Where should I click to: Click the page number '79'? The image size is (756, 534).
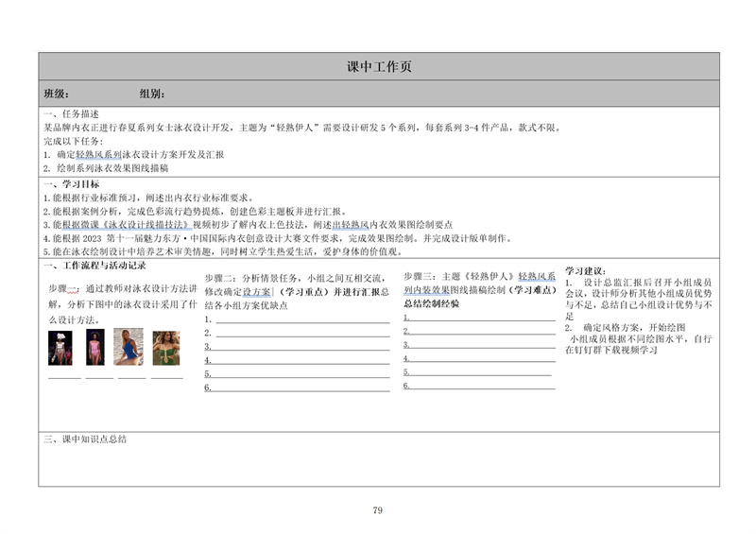point(377,509)
